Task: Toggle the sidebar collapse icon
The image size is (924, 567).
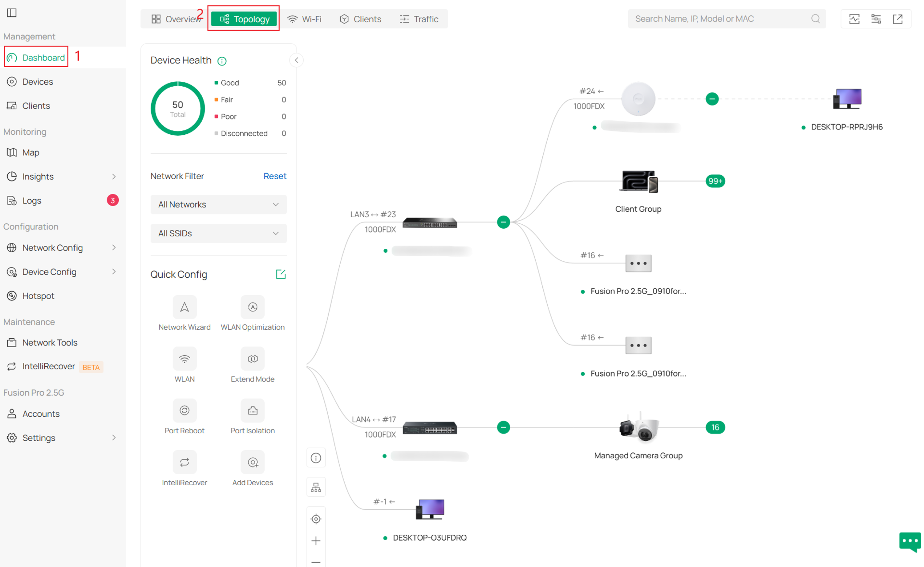Action: pos(12,13)
